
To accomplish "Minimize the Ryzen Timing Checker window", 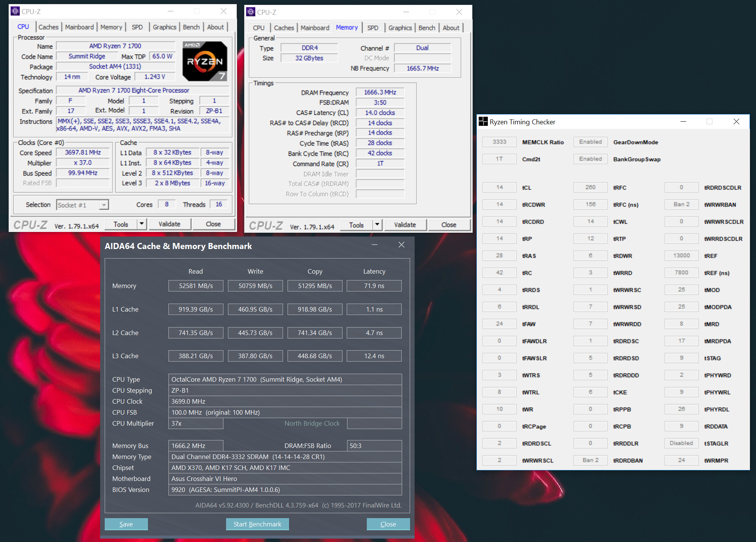I will pos(683,122).
